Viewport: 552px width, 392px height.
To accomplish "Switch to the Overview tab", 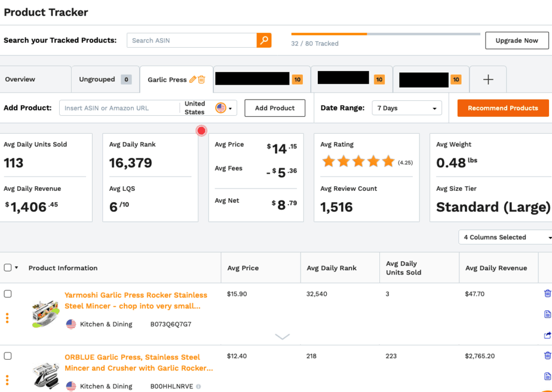I will tap(20, 79).
